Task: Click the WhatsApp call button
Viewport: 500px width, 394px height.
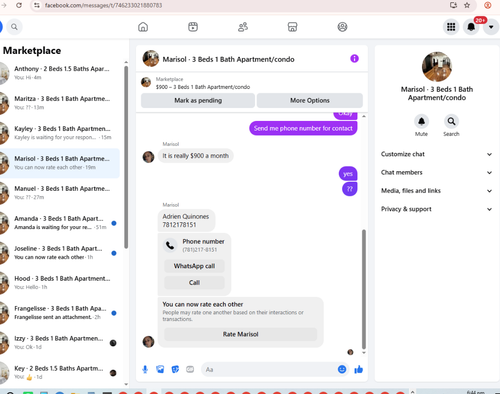Action: click(194, 266)
